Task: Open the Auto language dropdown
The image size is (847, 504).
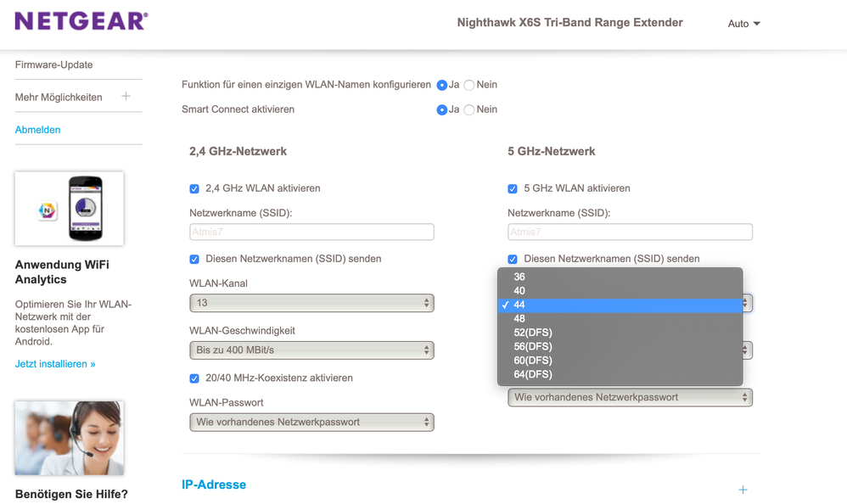Action: (x=743, y=24)
